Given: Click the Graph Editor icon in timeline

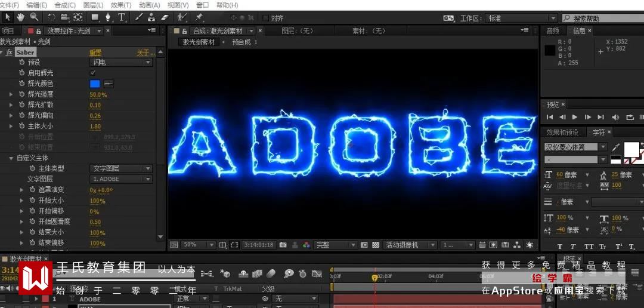Looking at the screenshot, I should coord(317,273).
